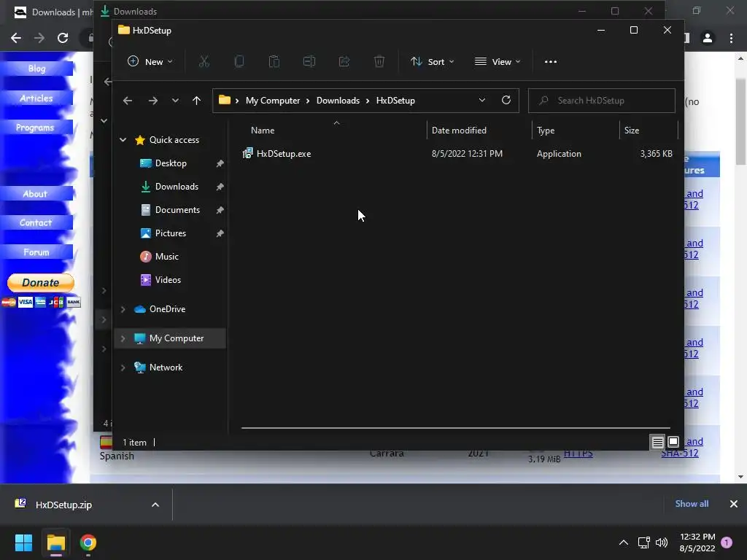
Task: Toggle pin next to Documents
Action: [220, 210]
